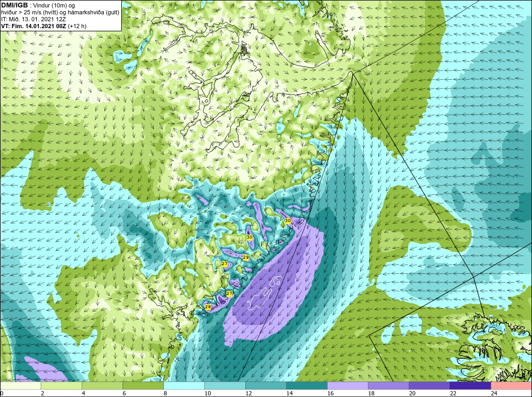Click the scale number 12
The width and height of the screenshot is (532, 397).
tap(248, 393)
